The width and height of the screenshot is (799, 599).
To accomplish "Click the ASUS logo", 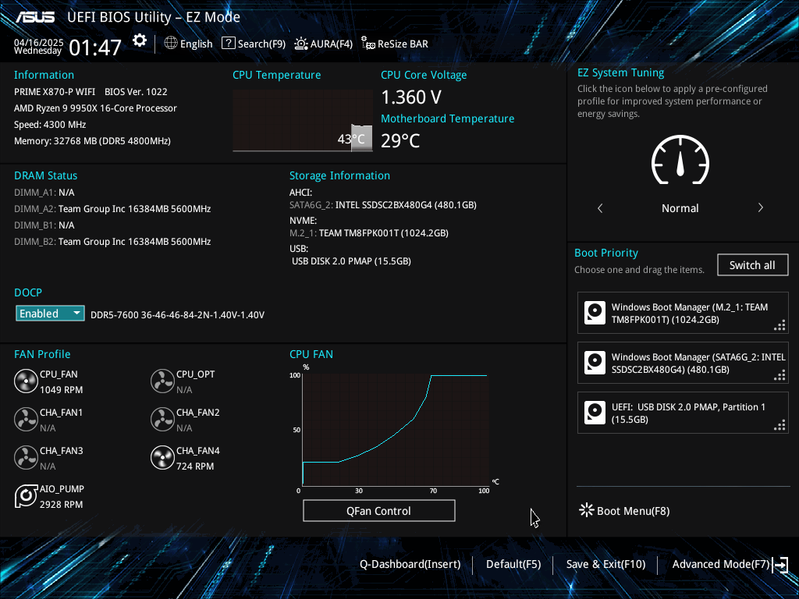I will tap(34, 17).
